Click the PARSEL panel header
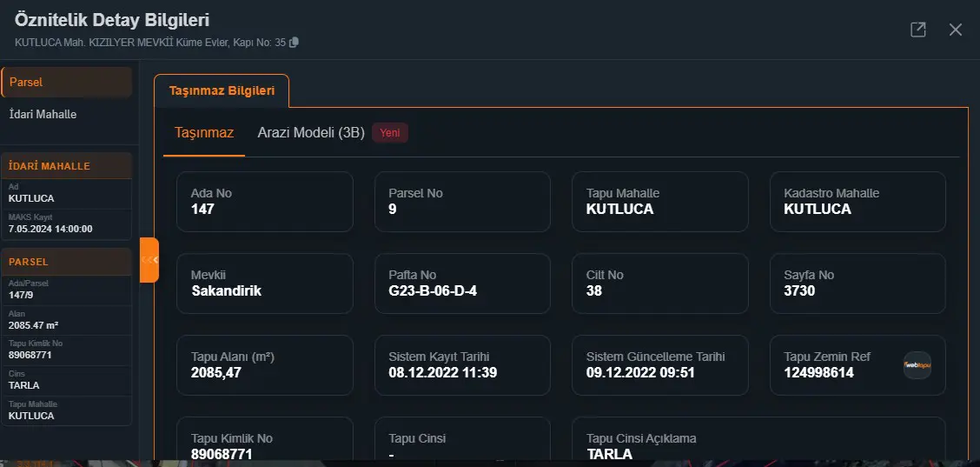 coord(66,262)
